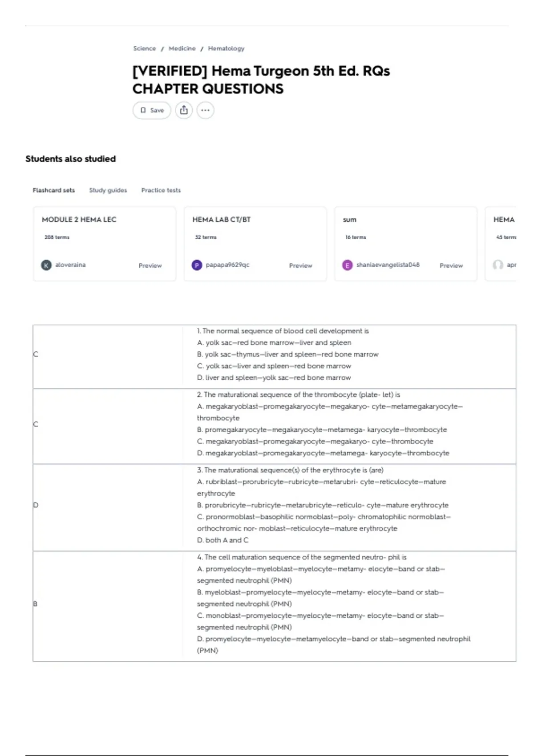Open the MODULE 2 HEMA LEC card title

(x=79, y=220)
